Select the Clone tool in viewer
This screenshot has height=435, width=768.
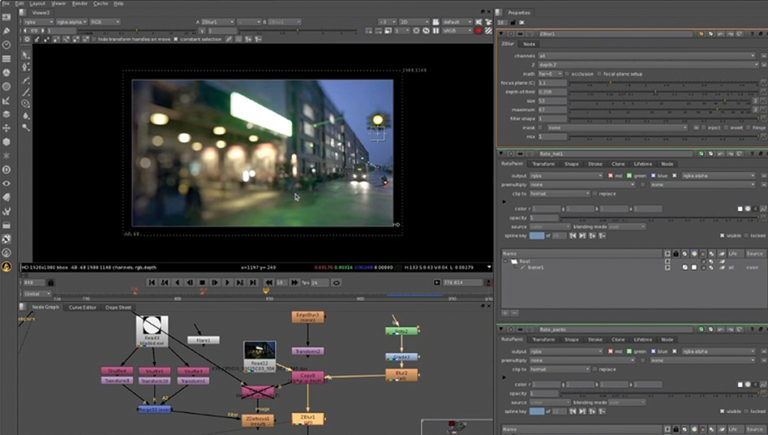[25, 103]
